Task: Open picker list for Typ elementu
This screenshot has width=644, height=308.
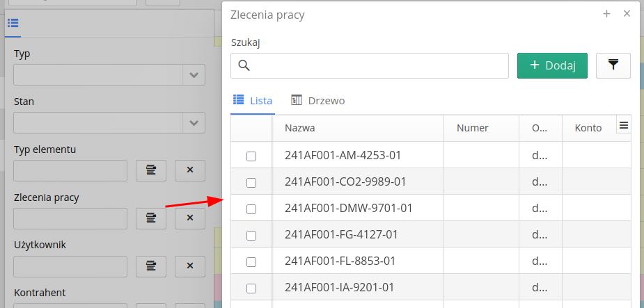Action: (150, 170)
